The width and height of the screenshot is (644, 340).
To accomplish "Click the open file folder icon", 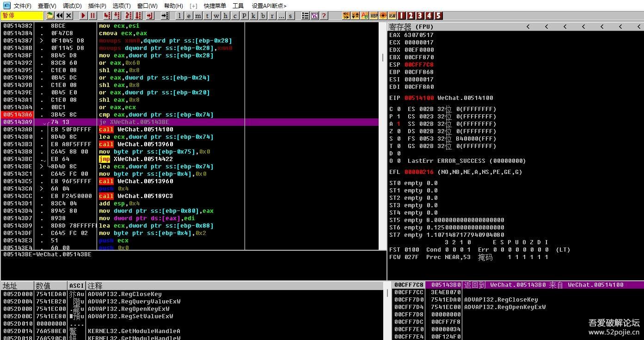I will [x=49, y=16].
